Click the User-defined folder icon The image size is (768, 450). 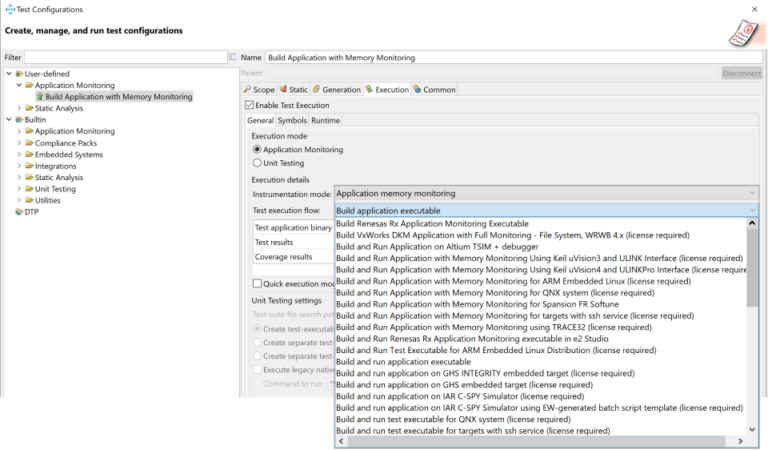pyautogui.click(x=19, y=74)
